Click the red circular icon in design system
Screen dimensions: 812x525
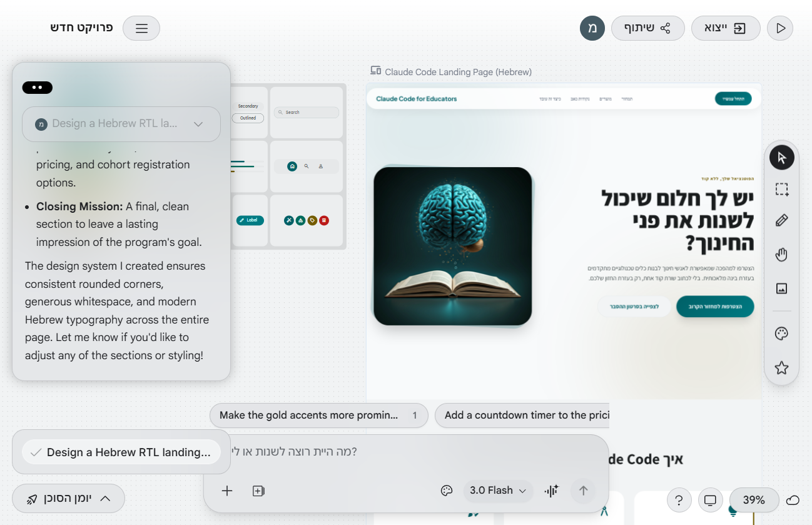[323, 220]
